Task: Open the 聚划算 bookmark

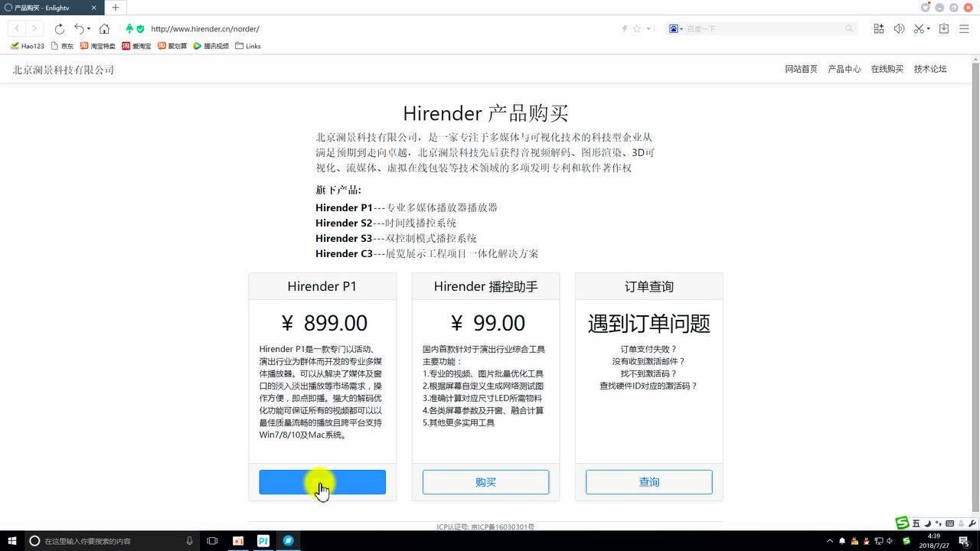Action: pyautogui.click(x=172, y=46)
